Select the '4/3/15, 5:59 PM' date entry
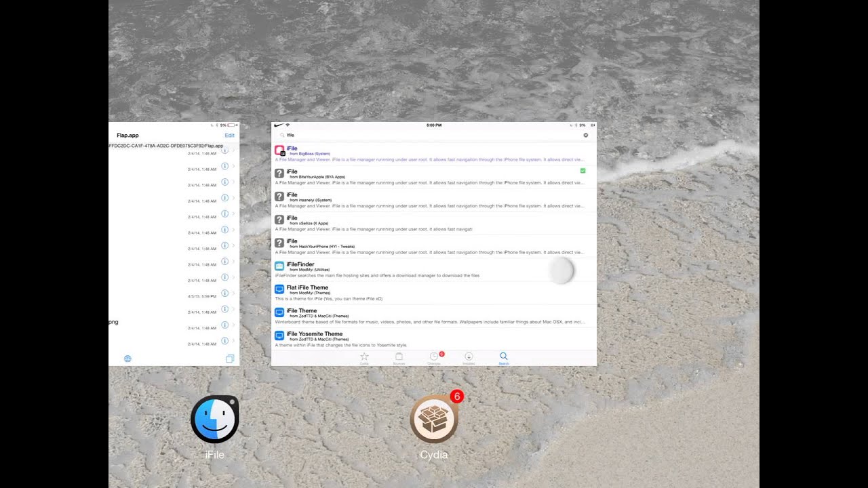Viewport: 868px width, 488px height. coord(202,296)
